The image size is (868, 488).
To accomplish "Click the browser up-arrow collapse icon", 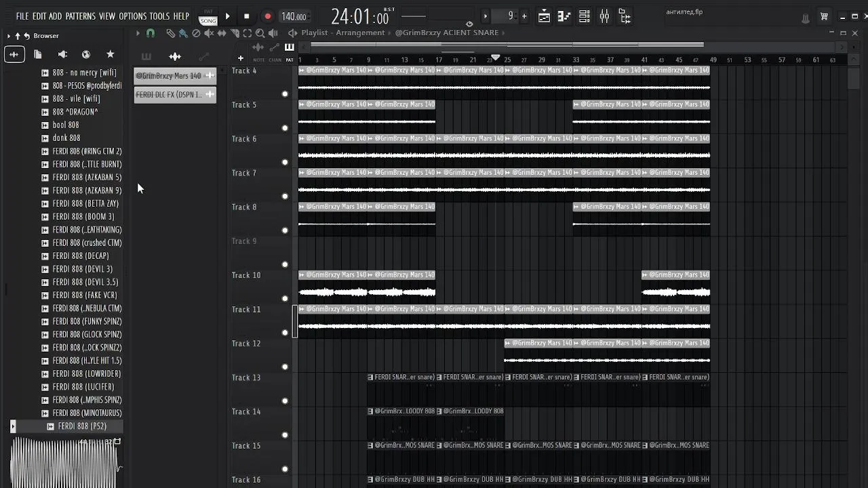I will [18, 36].
